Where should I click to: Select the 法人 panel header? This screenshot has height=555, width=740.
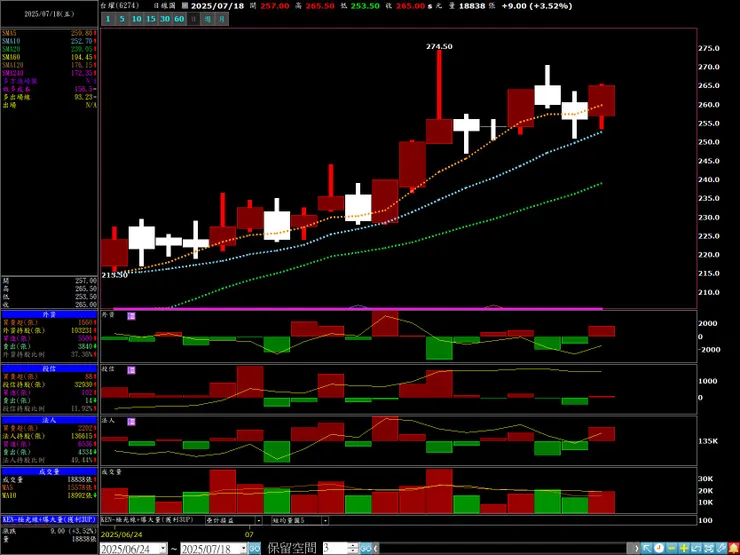(49, 420)
